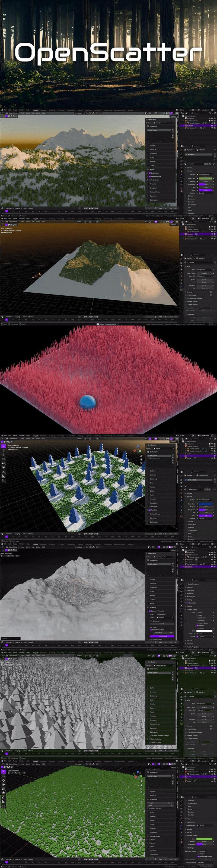The width and height of the screenshot is (217, 868).
Task: Toggle the Slope Mask checkbox
Action: [x=150, y=173]
